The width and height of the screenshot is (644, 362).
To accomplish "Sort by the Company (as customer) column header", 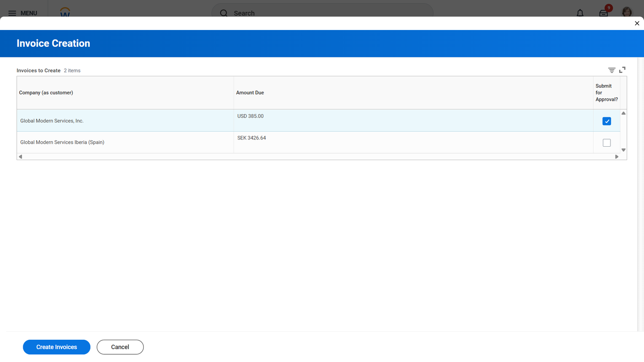I will (x=46, y=92).
